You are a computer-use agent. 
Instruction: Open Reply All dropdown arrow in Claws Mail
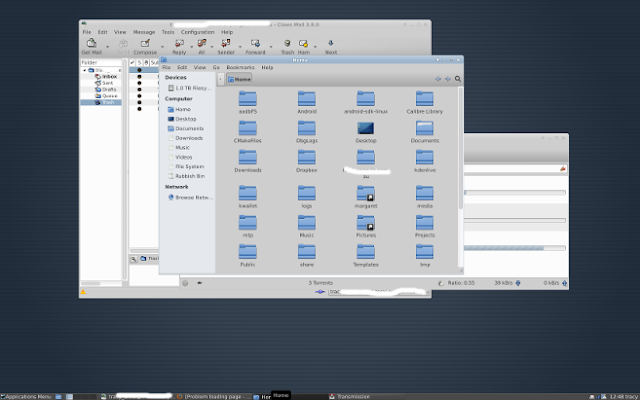pos(212,47)
